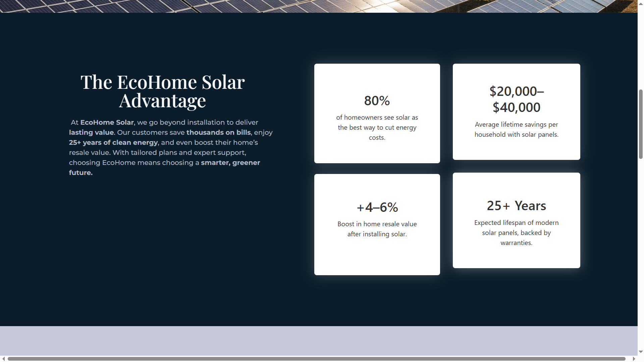Click the $20,000–$40,000 headline text

(x=516, y=99)
